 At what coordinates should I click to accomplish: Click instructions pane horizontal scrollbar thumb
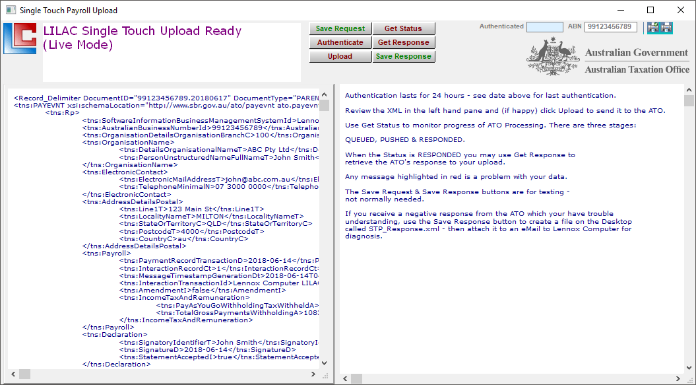(x=357, y=379)
